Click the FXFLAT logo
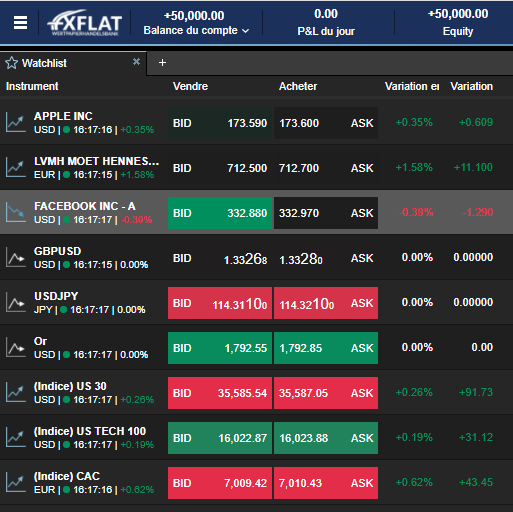The image size is (513, 512). [85, 23]
